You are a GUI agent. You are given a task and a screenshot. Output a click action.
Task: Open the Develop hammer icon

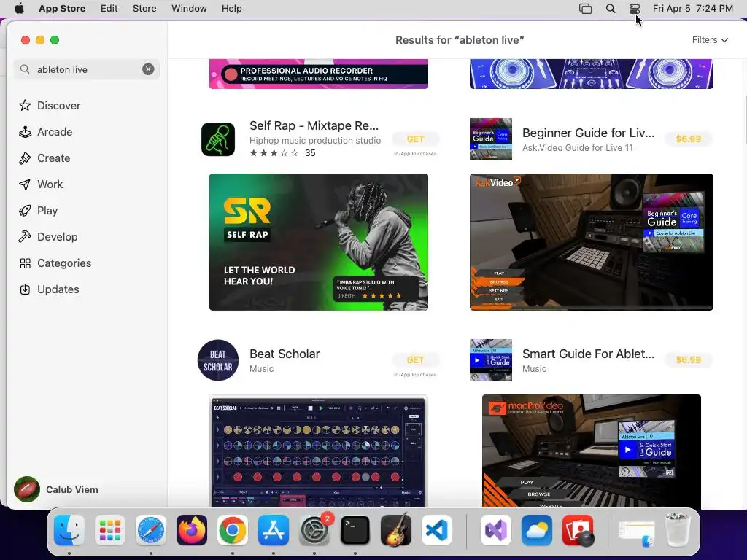pos(25,237)
